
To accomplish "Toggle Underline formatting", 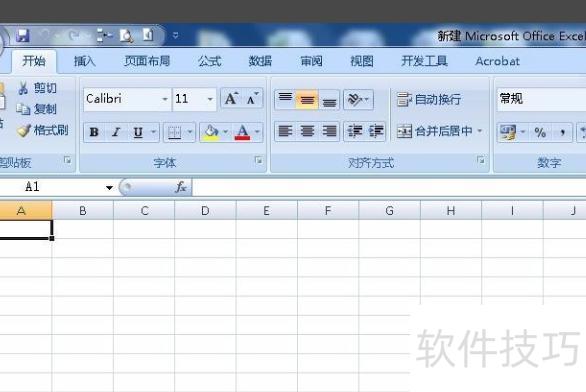I will pyautogui.click(x=138, y=132).
